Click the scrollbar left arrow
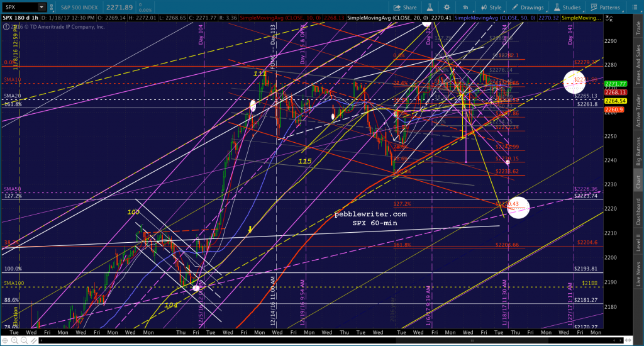This screenshot has width=644, height=346. pos(41,341)
